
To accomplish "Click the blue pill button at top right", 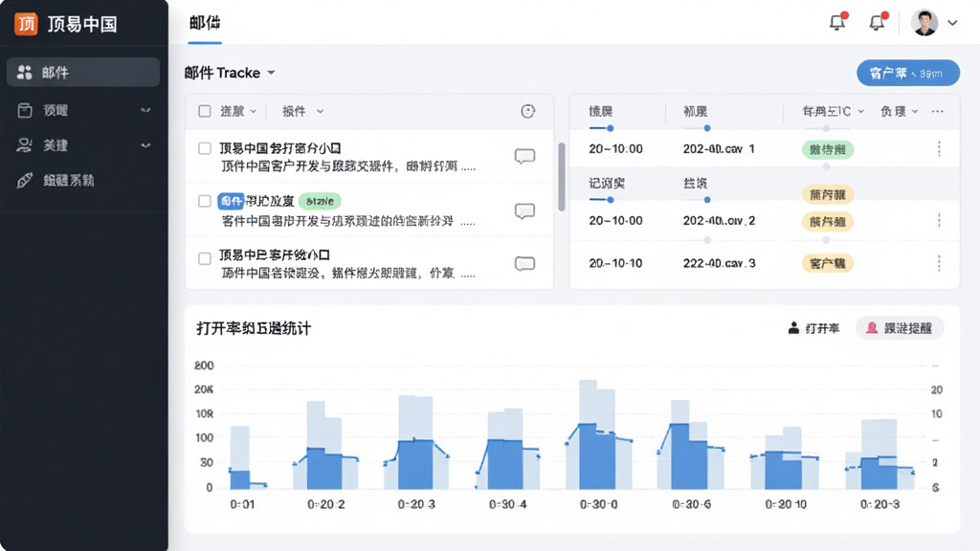I will tap(907, 73).
